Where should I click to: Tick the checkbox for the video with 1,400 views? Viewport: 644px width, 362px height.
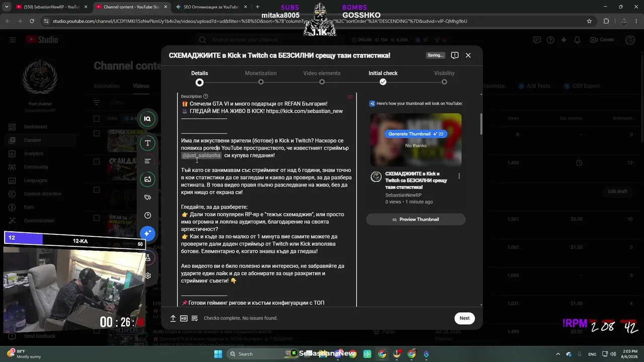[x=97, y=162]
